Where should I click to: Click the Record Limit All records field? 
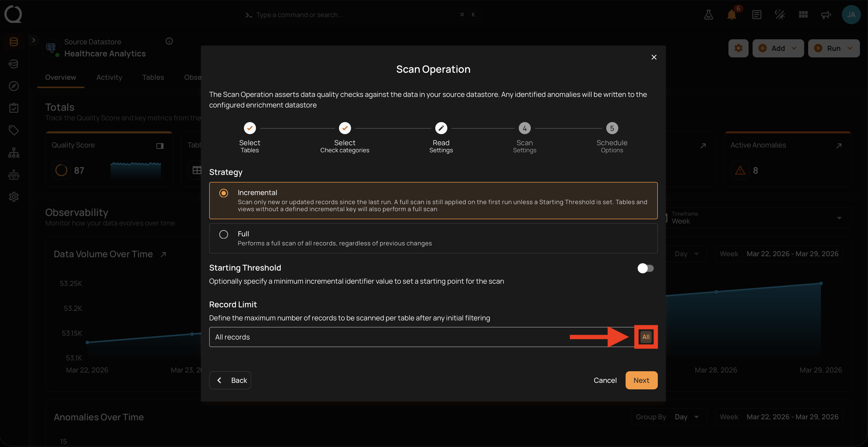pyautogui.click(x=433, y=337)
